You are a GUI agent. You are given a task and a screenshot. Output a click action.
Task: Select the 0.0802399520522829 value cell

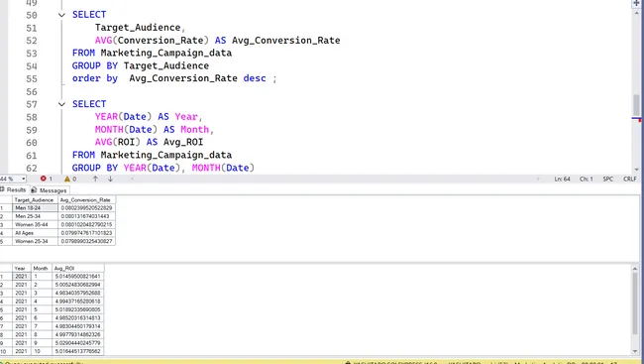point(86,208)
